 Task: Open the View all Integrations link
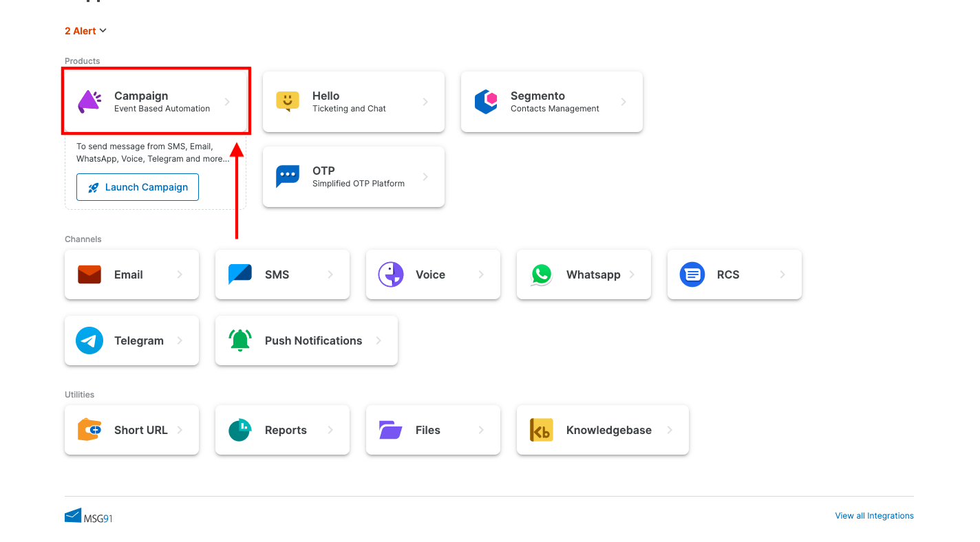(874, 516)
